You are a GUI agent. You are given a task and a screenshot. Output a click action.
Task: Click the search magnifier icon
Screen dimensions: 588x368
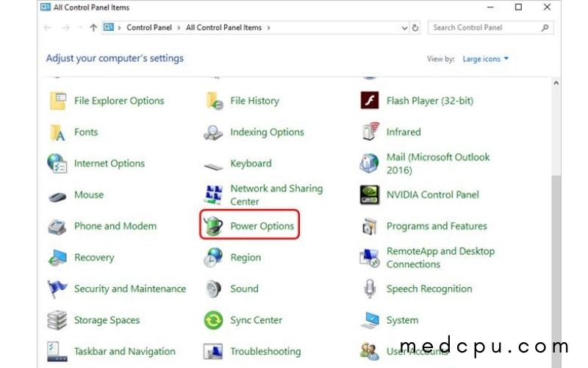click(545, 28)
